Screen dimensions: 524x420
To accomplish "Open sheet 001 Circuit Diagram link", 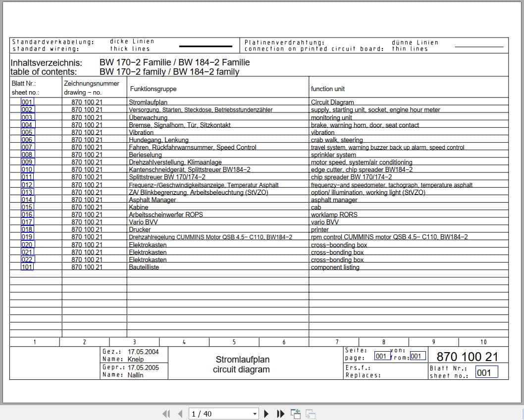I will click(27, 102).
